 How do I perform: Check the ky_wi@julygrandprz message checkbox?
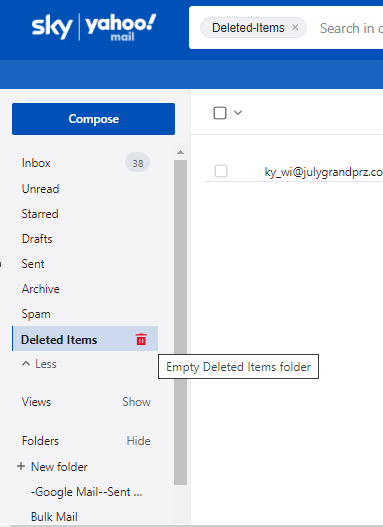coord(221,171)
